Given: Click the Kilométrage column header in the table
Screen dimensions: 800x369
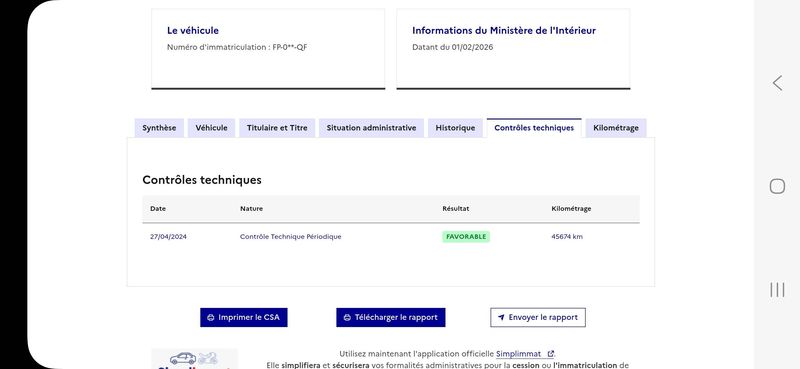Looking at the screenshot, I should tap(571, 209).
